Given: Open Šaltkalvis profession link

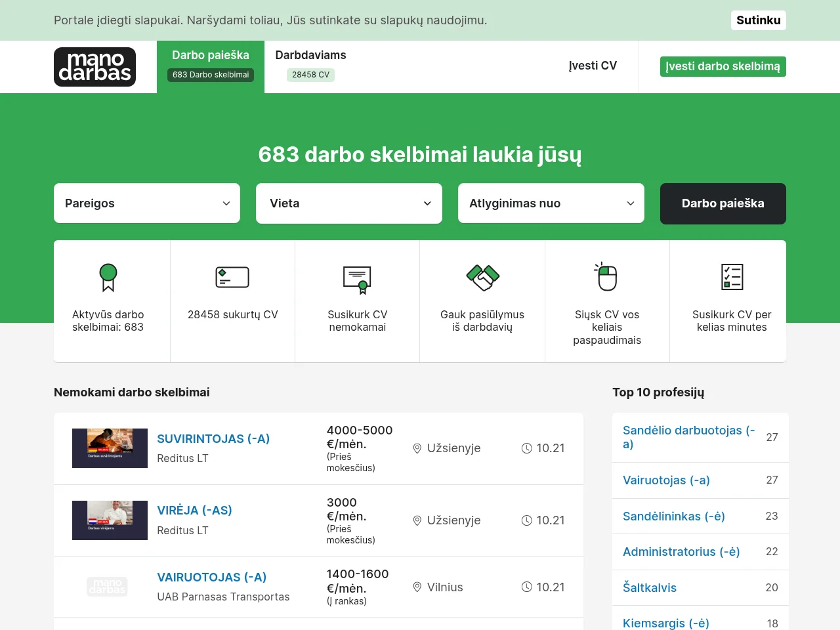Looking at the screenshot, I should 650,588.
